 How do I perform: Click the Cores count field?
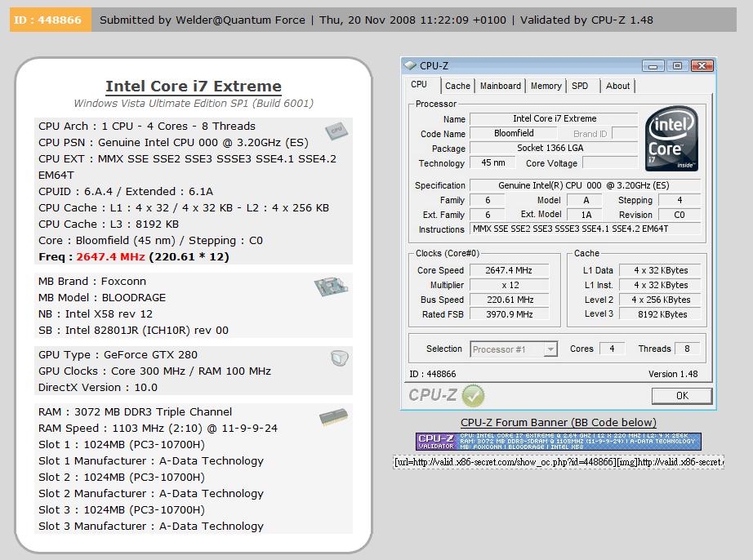(x=612, y=349)
